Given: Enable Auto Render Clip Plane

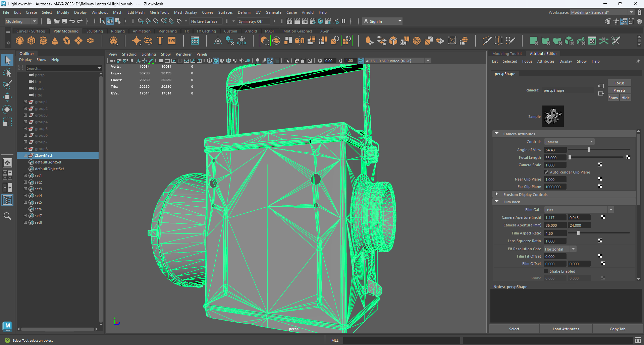Looking at the screenshot, I should (546, 172).
